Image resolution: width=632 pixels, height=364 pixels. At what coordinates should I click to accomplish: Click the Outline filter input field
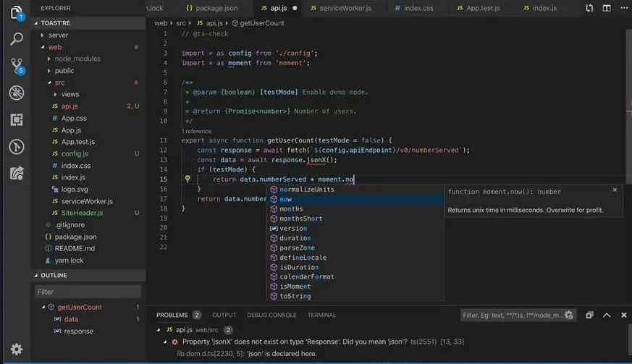tap(88, 292)
